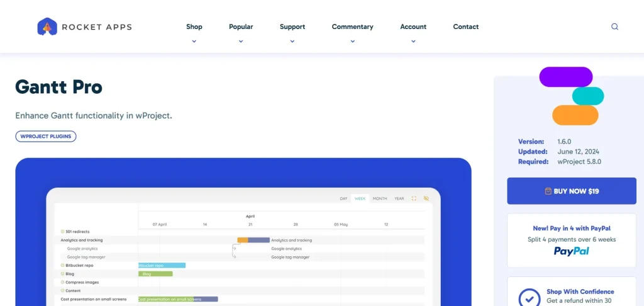Expand the Commentary menu chevron
Viewport: 644px width, 306px height.
(352, 41)
